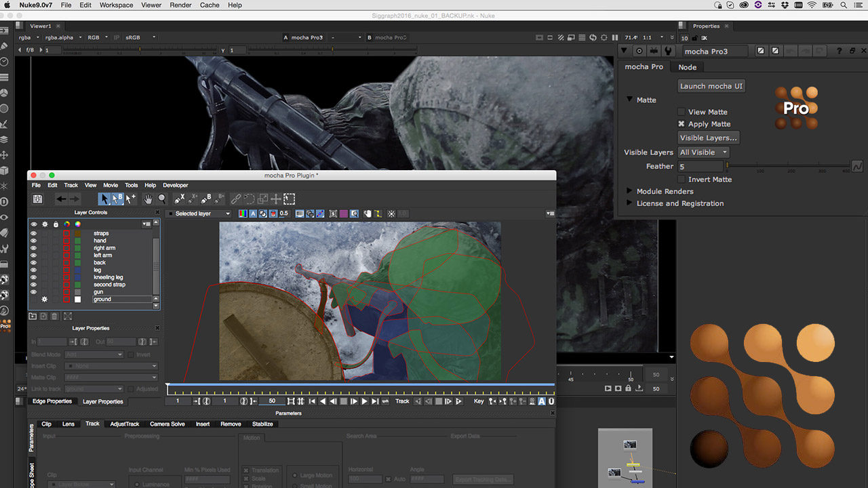Click the mocha stop playback button

pos(344,401)
